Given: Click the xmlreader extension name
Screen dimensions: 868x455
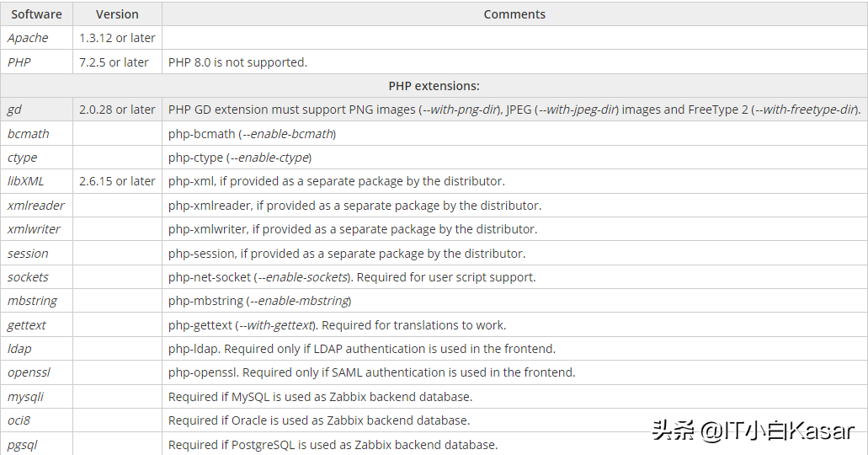Looking at the screenshot, I should tap(35, 206).
